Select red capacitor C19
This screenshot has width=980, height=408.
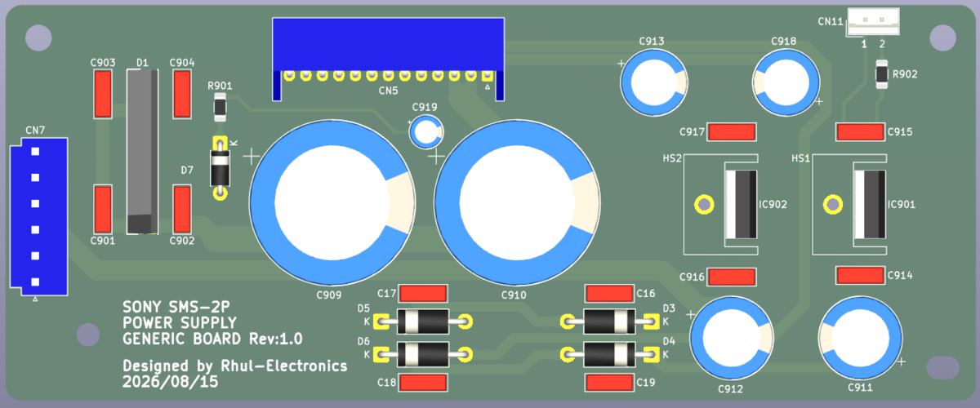610,381
